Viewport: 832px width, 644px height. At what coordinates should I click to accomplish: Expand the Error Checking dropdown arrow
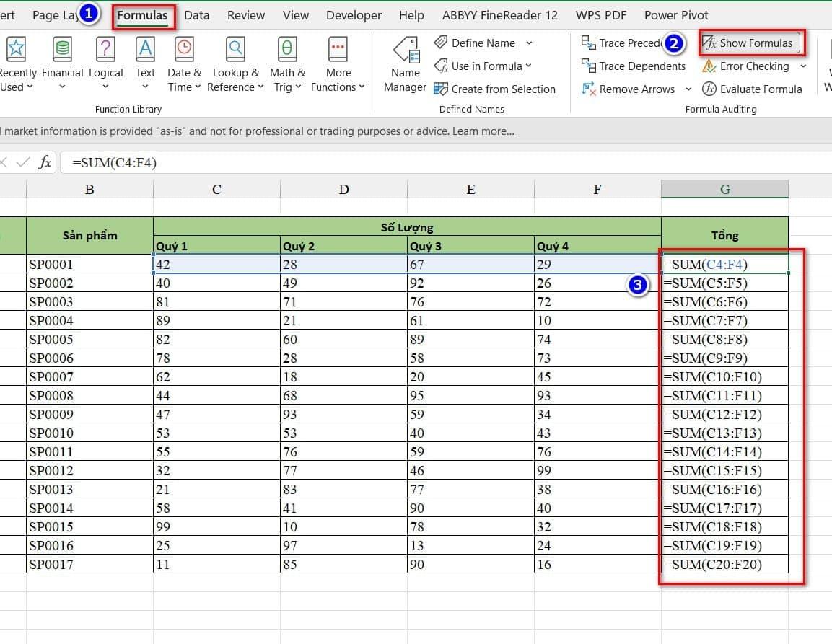click(805, 66)
